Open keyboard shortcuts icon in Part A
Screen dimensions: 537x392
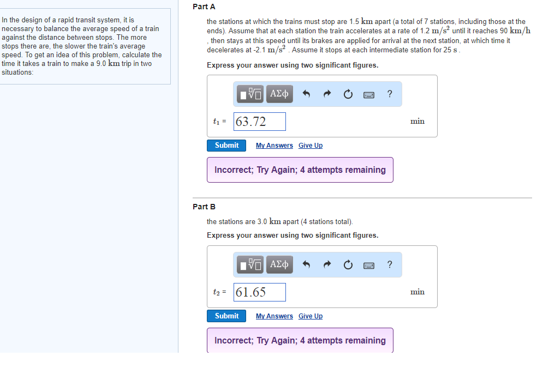tap(369, 94)
